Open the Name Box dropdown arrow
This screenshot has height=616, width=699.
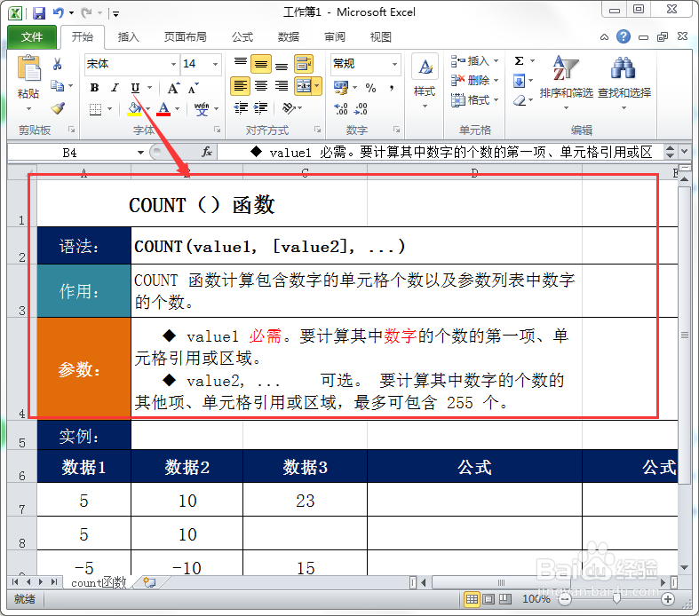click(x=140, y=153)
